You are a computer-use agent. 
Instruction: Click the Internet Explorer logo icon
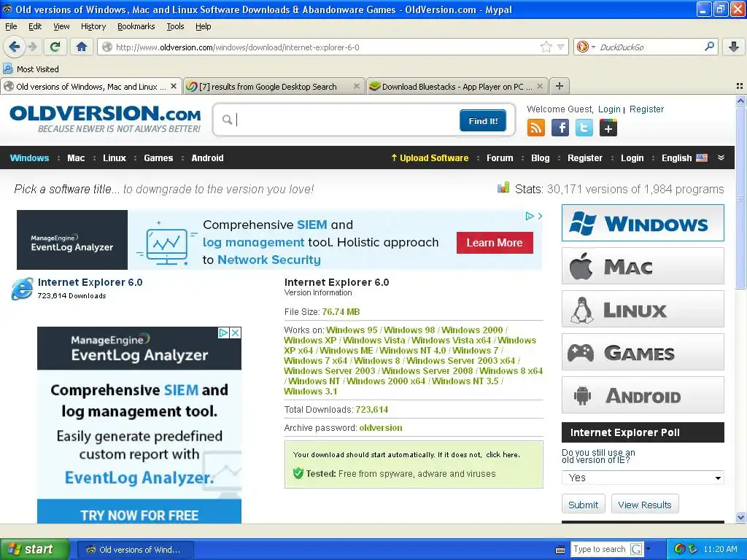(23, 289)
